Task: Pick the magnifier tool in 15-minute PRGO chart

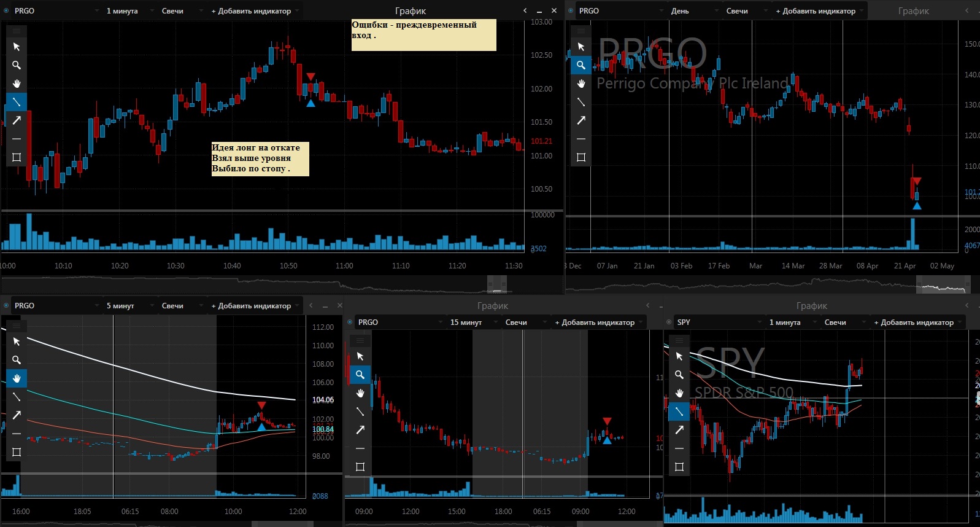Action: (x=360, y=375)
